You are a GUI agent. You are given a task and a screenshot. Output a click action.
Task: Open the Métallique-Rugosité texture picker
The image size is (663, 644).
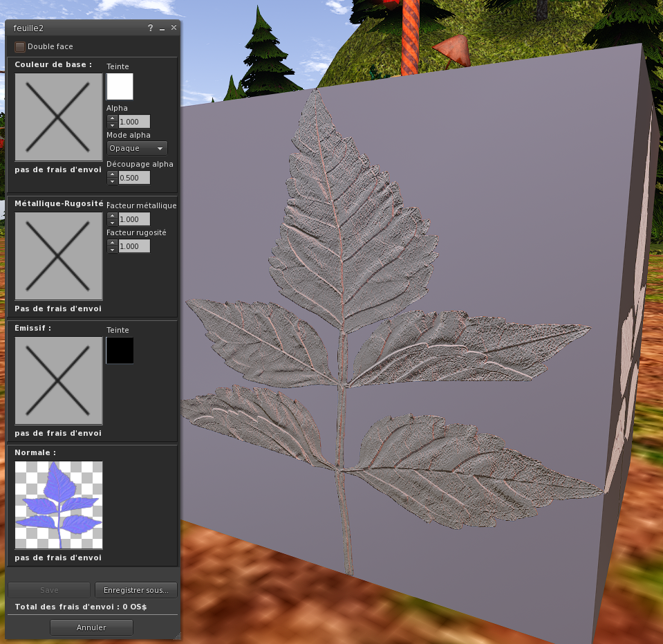pyautogui.click(x=59, y=255)
